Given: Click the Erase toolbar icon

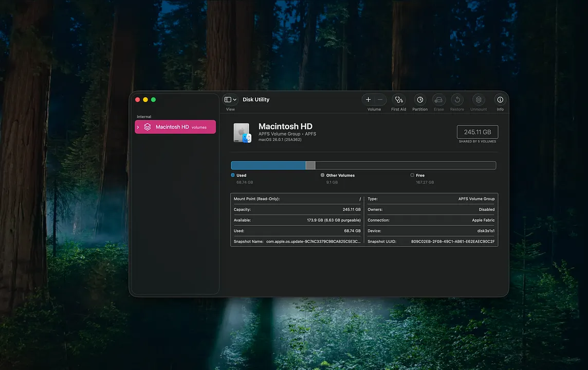Looking at the screenshot, I should point(438,99).
